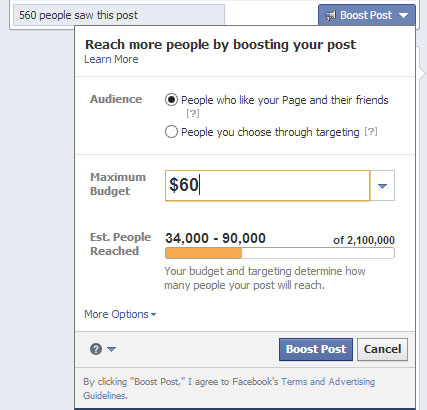The height and width of the screenshot is (410, 427).
Task: Open the Learn More link
Action: point(111,59)
